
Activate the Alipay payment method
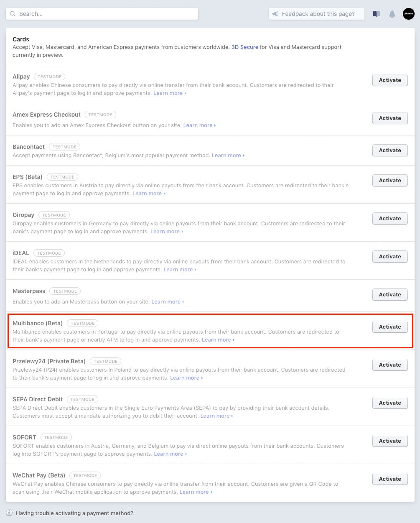389,80
